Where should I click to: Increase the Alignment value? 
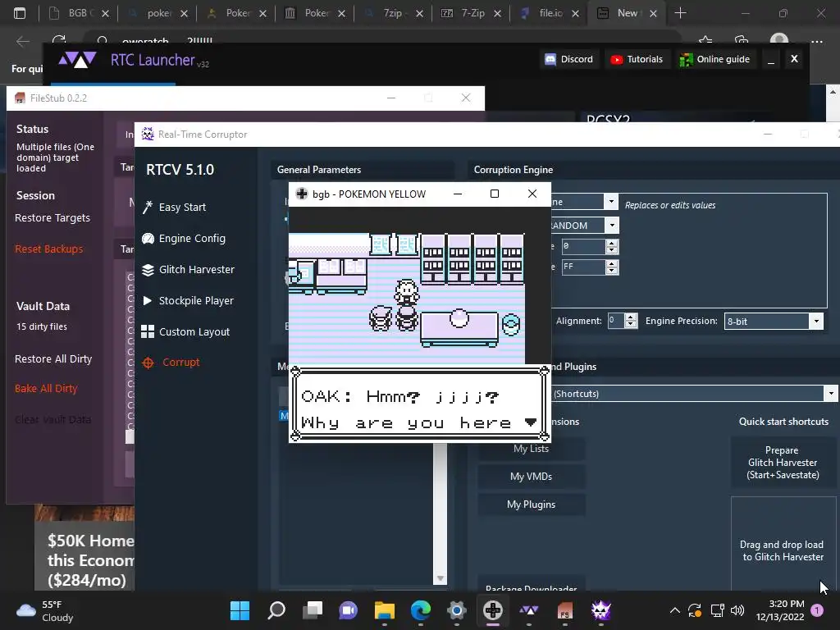pyautogui.click(x=631, y=317)
